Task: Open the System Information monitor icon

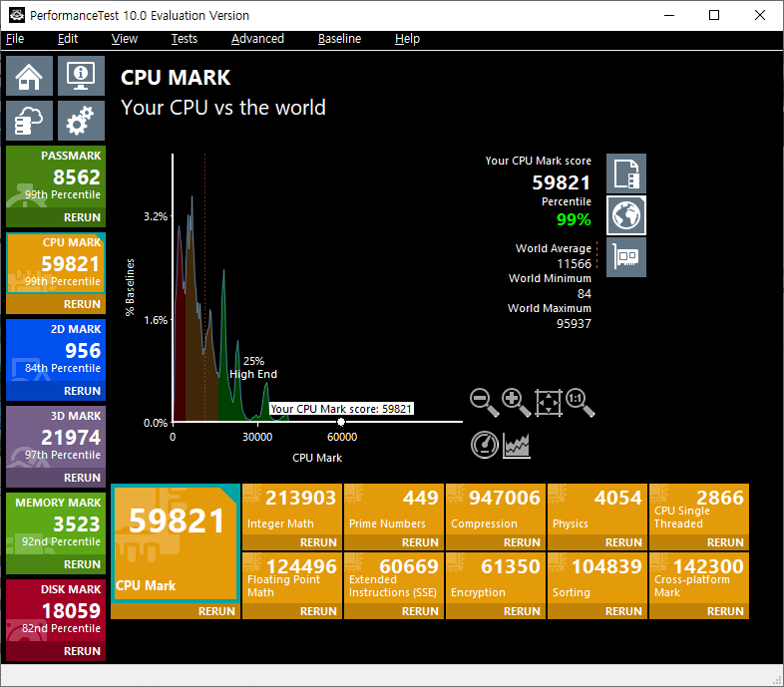Action: point(81,76)
